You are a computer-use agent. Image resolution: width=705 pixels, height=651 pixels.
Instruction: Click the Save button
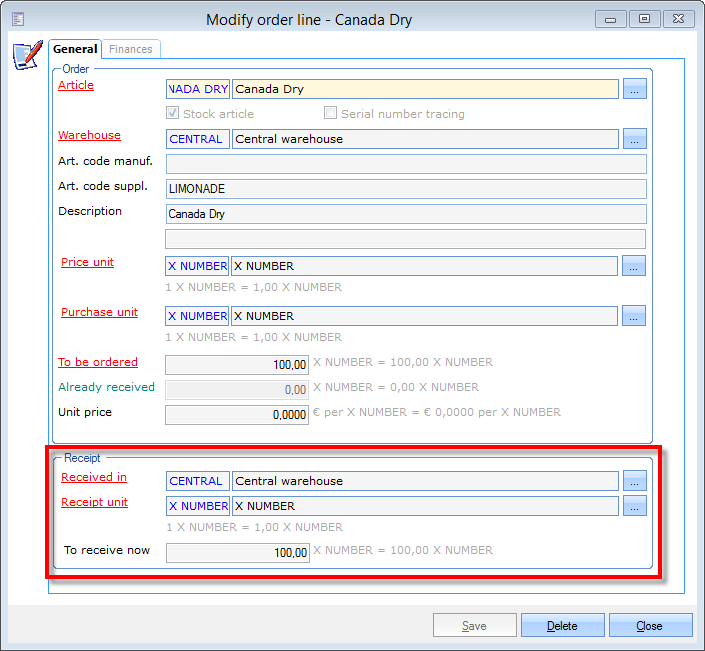474,626
